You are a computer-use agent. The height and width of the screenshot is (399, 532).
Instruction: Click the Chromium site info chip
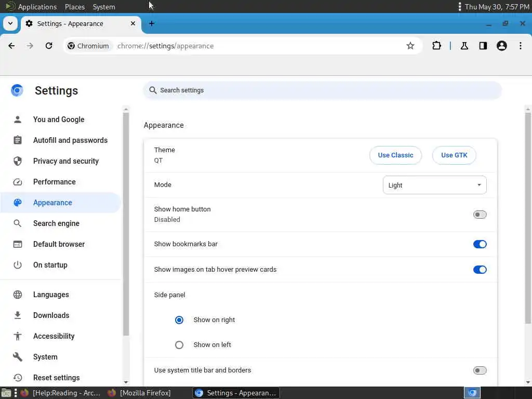tap(89, 46)
